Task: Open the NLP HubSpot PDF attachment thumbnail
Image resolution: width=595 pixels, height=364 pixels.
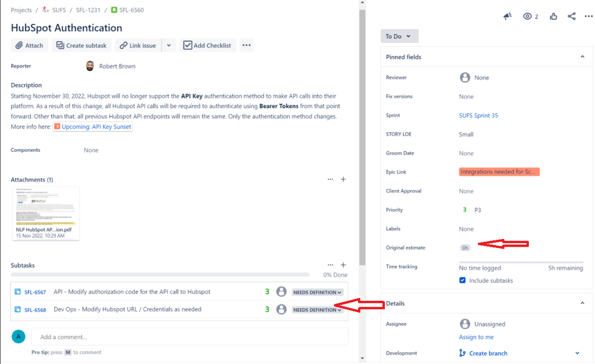Action: (x=46, y=213)
